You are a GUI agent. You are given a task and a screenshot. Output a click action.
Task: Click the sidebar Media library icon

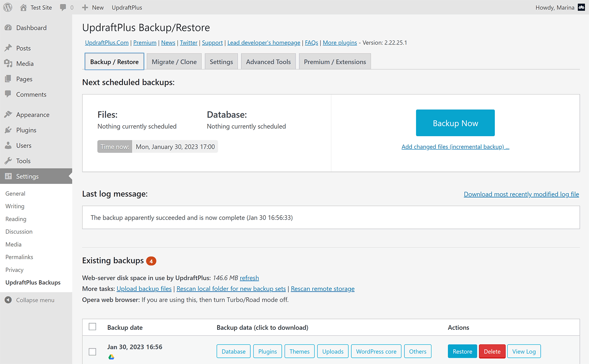pos(8,63)
